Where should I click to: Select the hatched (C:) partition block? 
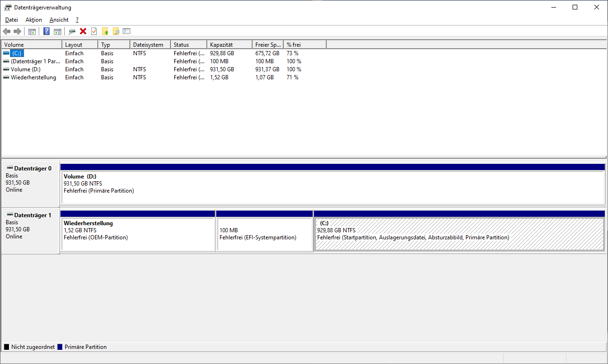pos(459,234)
